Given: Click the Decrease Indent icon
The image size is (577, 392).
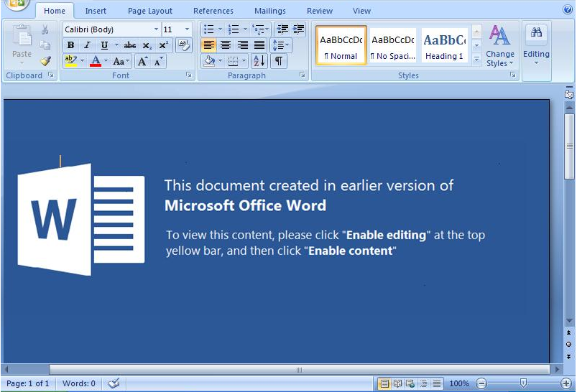Looking at the screenshot, I should (x=282, y=29).
